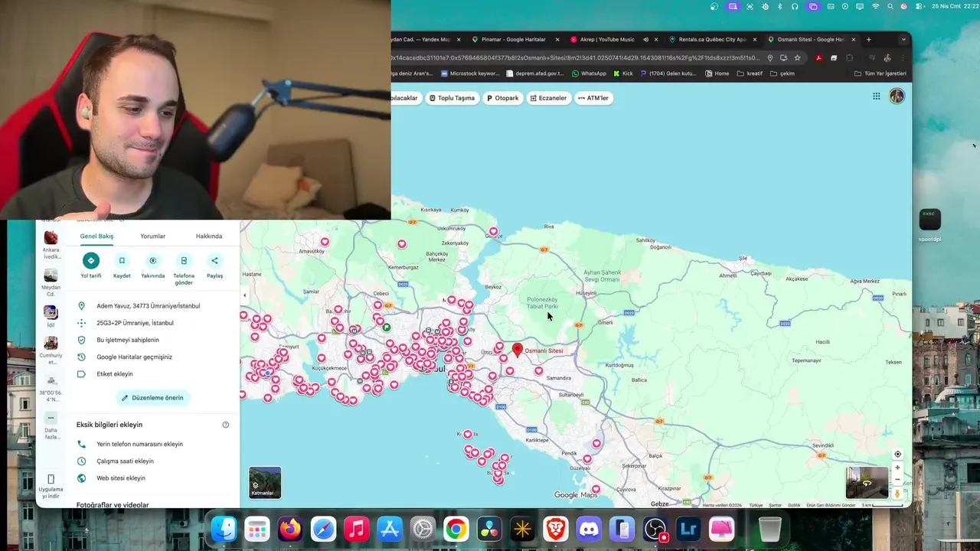Click Etiket ekleyin option

tap(115, 374)
